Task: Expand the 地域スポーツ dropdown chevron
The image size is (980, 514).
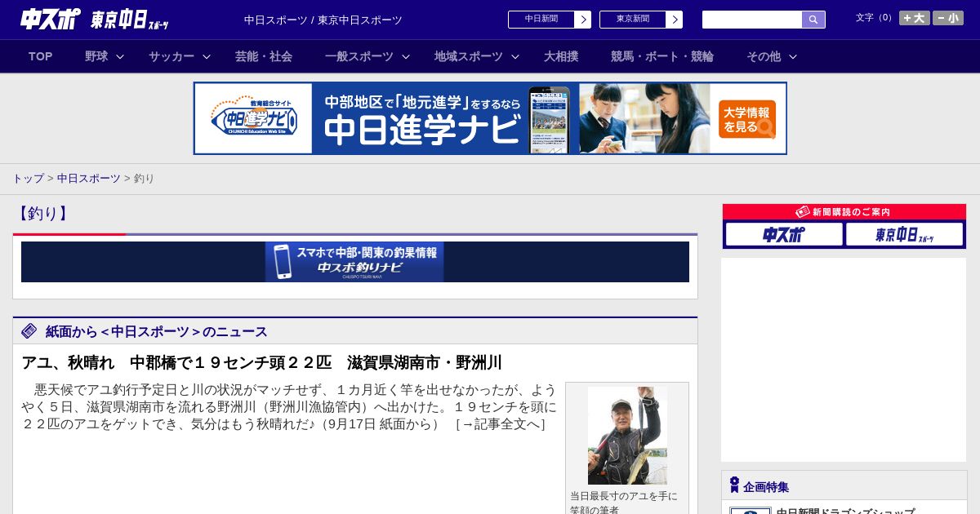Action: (515, 56)
